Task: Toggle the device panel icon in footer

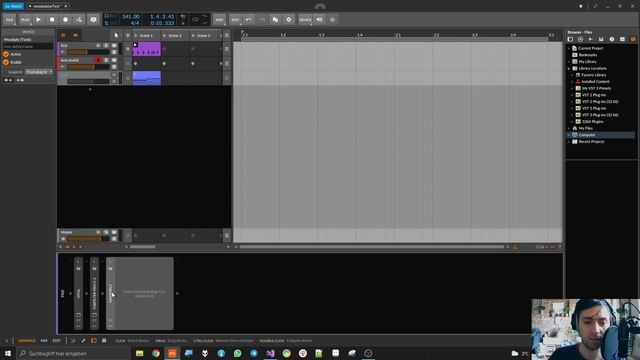Action: (x=94, y=340)
